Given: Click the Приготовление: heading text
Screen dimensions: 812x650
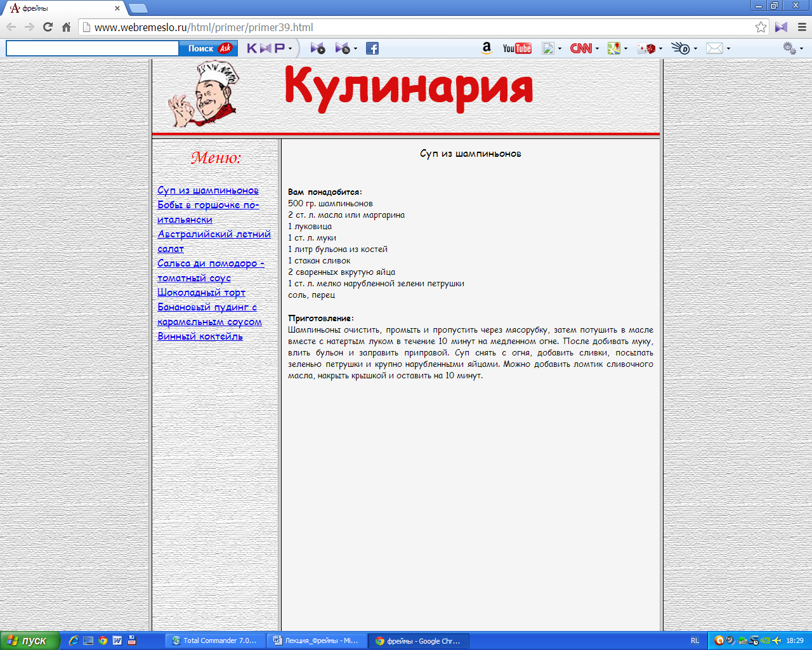Looking at the screenshot, I should coord(321,318).
